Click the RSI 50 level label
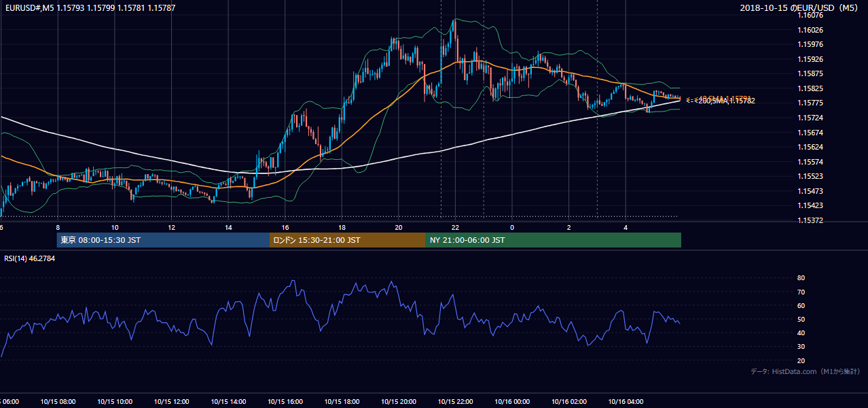Screen dimensions: 868x408 (801, 319)
